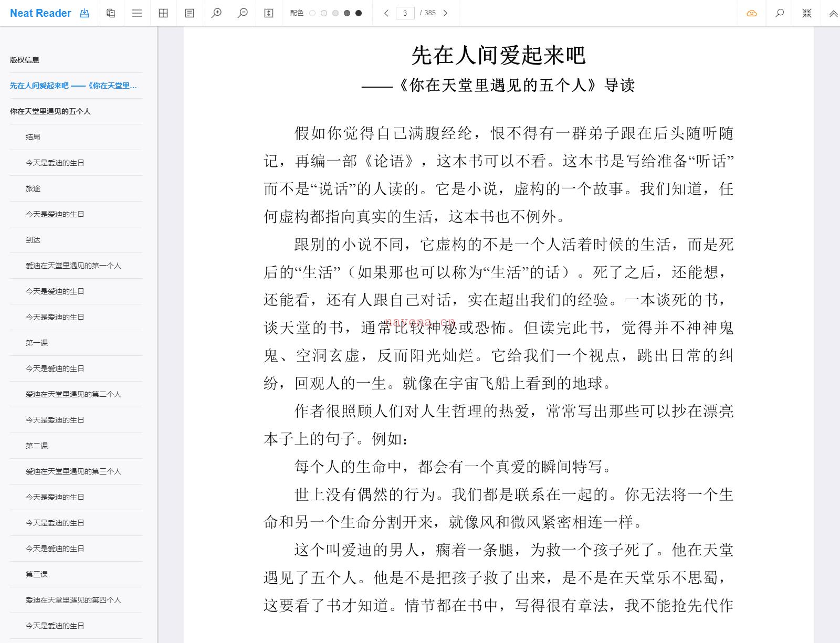Open the 第二课 chapter
The height and width of the screenshot is (643, 840).
(x=37, y=446)
